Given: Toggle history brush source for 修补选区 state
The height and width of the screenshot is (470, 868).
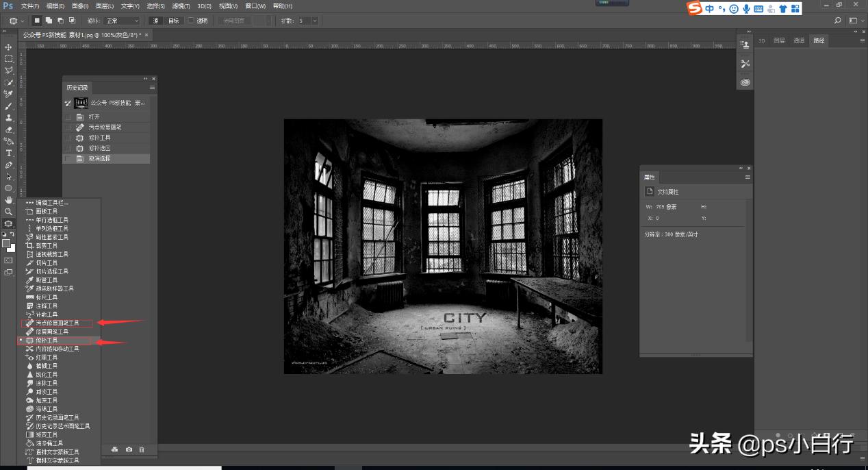Looking at the screenshot, I should [x=68, y=148].
